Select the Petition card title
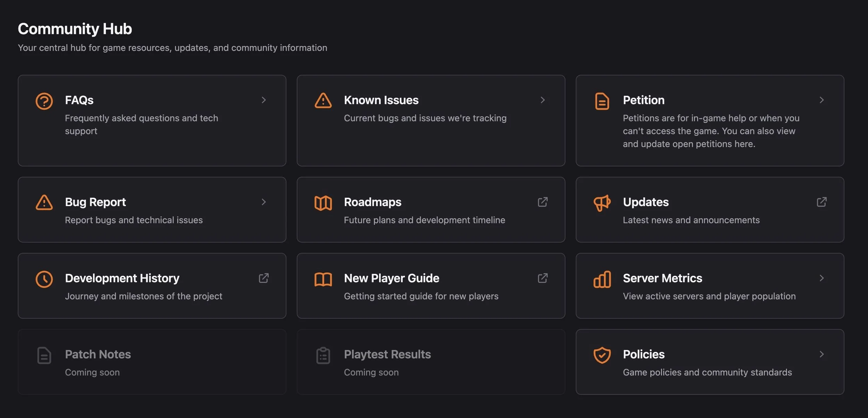 [643, 100]
